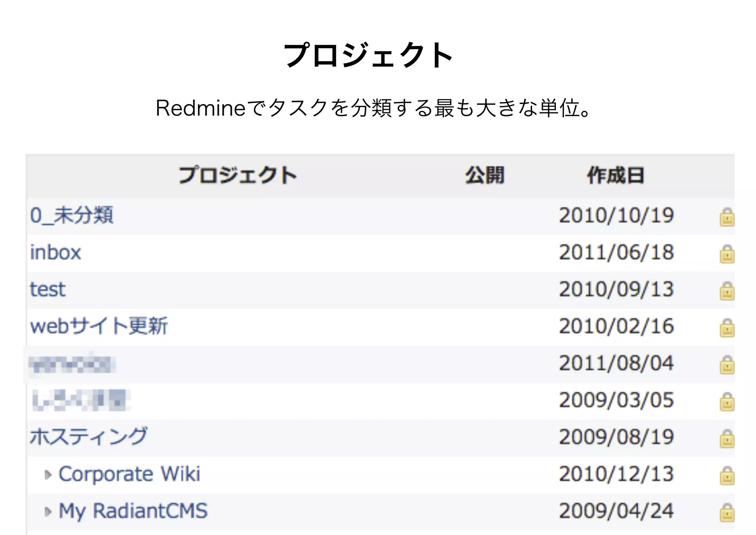The height and width of the screenshot is (535, 756).
Task: Select the date 2009/04/24
Action: (x=616, y=511)
